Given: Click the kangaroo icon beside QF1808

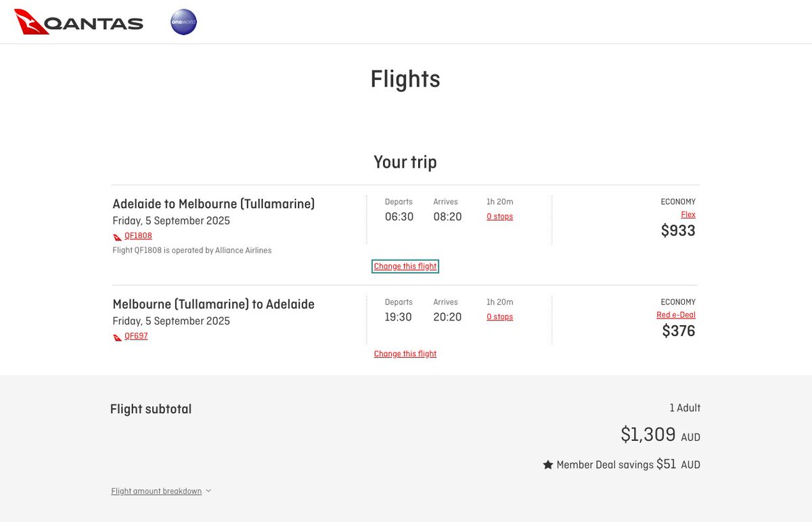Looking at the screenshot, I should pos(118,237).
